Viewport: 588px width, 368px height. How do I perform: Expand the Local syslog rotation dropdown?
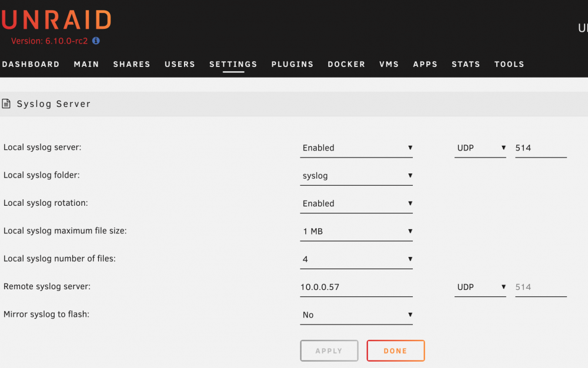(356, 203)
